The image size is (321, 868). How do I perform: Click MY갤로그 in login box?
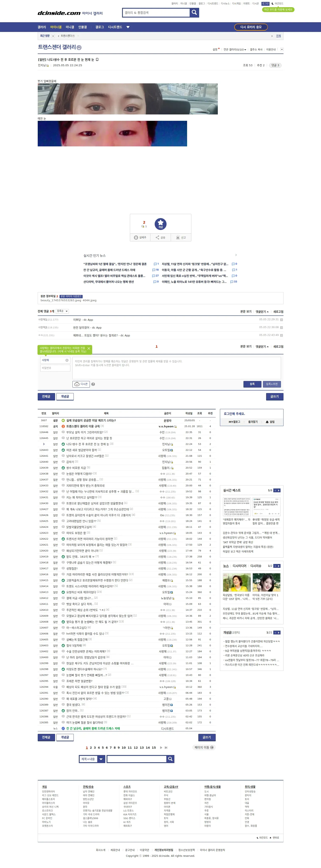[x=234, y=422]
